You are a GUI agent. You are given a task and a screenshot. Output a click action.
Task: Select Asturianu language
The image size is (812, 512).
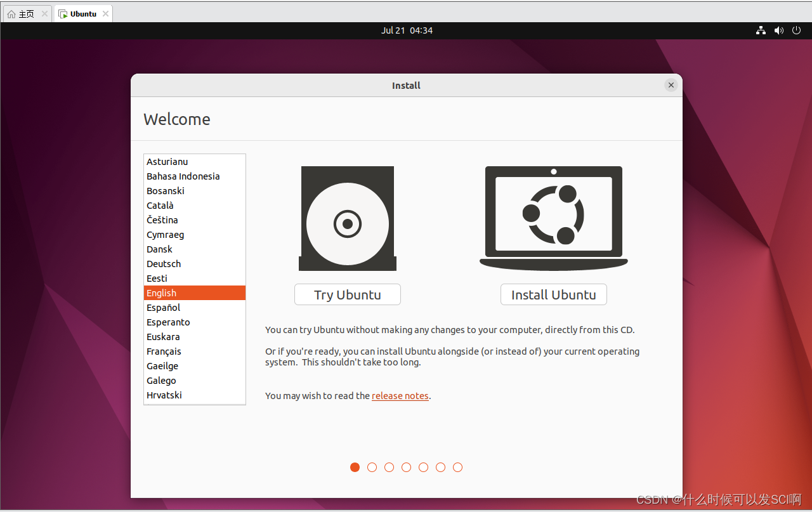pyautogui.click(x=195, y=162)
